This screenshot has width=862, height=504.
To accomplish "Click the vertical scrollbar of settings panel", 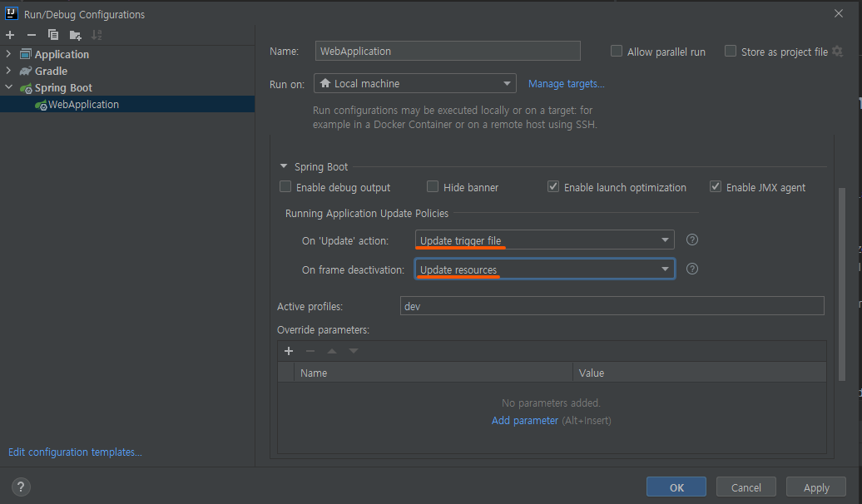I will pyautogui.click(x=842, y=284).
